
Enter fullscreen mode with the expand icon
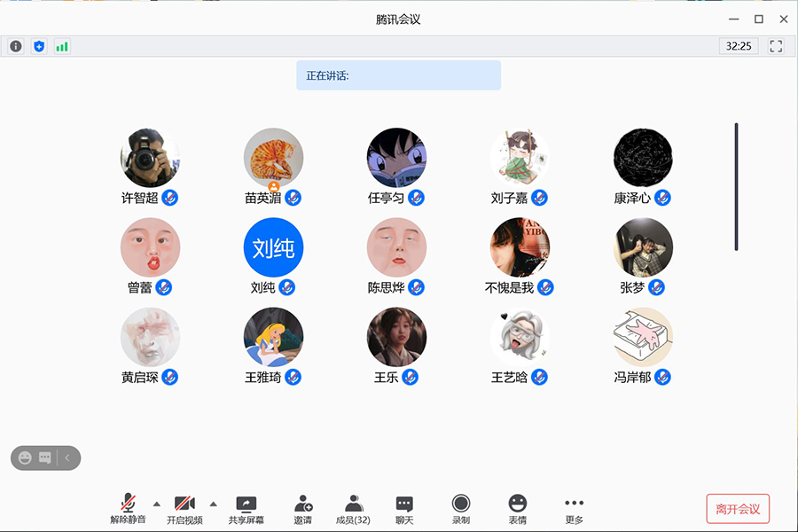[776, 46]
